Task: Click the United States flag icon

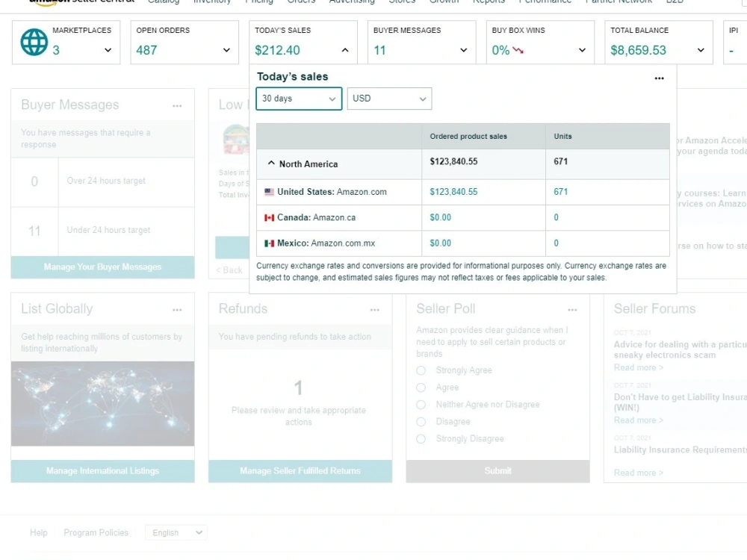Action: (269, 192)
